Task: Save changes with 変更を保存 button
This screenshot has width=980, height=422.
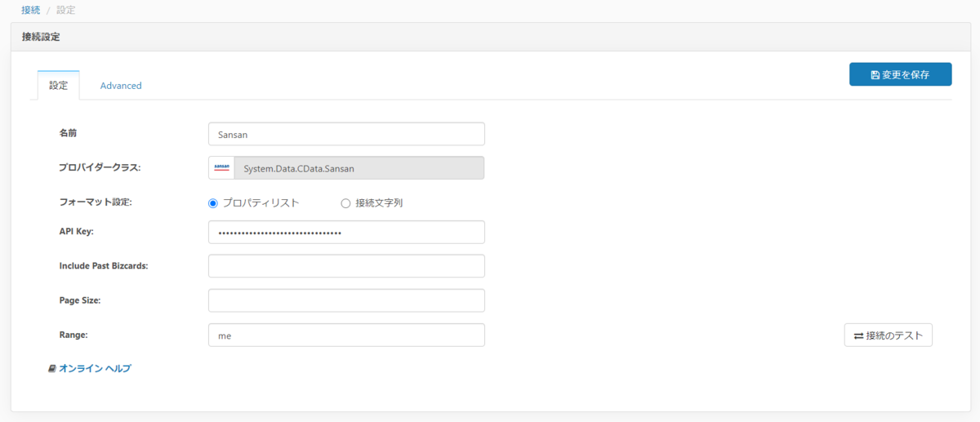Action: [x=900, y=74]
